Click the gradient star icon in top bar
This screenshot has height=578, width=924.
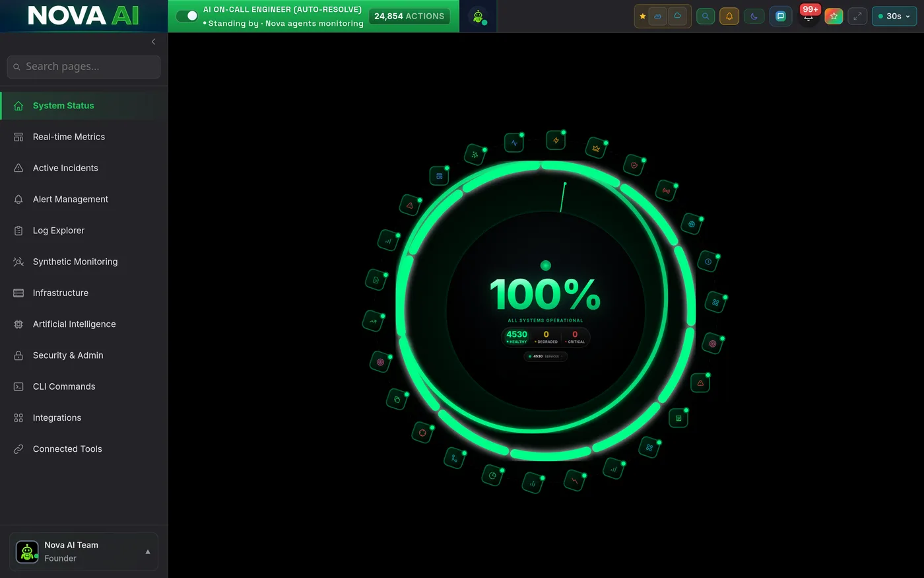click(834, 17)
